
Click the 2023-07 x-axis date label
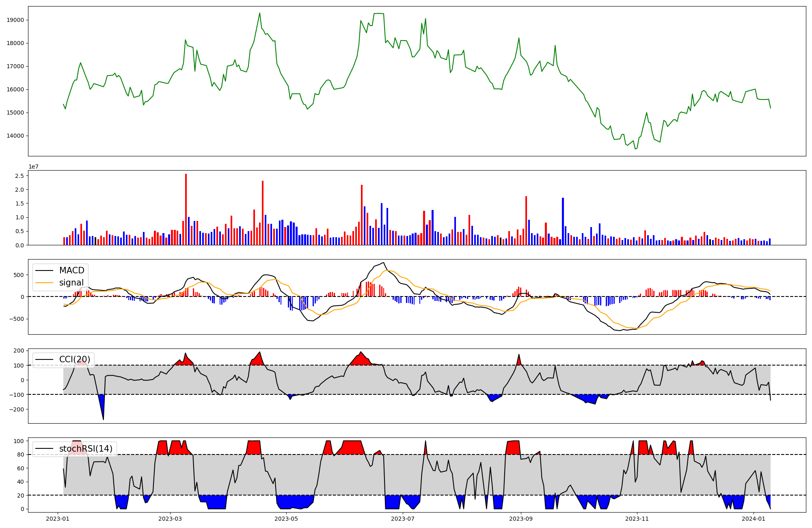(403, 519)
